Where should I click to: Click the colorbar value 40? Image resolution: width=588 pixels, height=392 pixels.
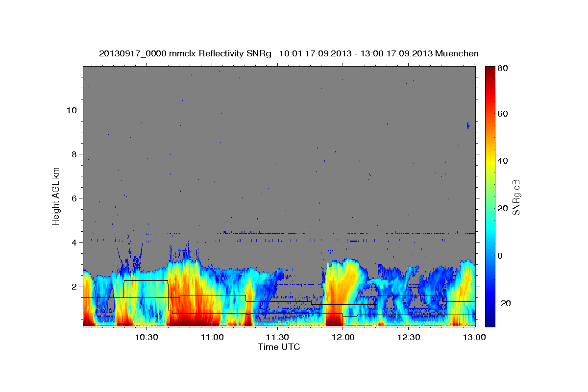503,161
